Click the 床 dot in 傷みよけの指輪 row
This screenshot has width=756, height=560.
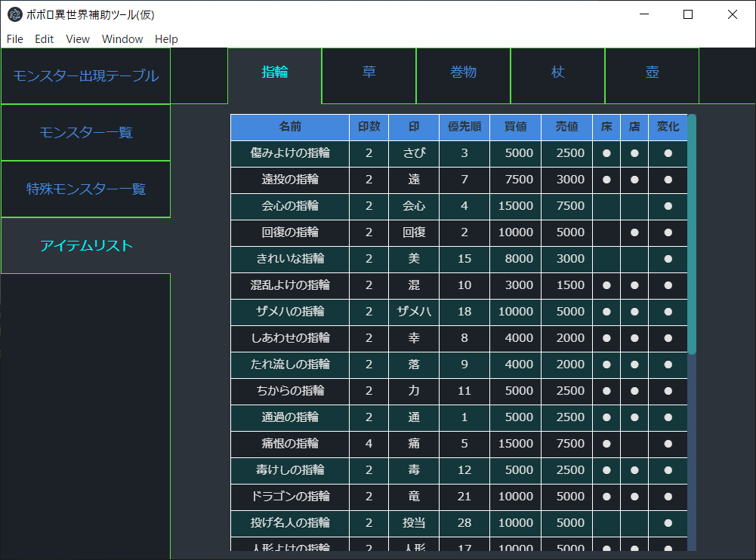click(606, 153)
